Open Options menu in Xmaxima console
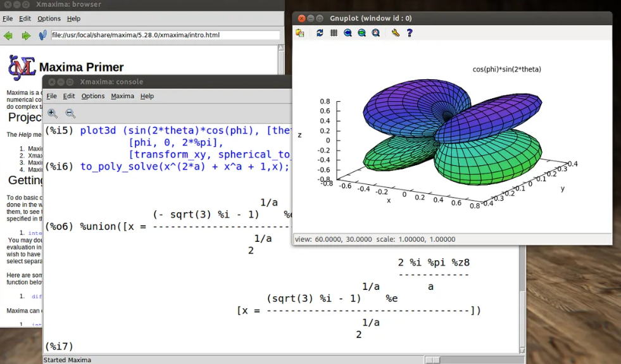The height and width of the screenshot is (364, 621). (x=93, y=96)
